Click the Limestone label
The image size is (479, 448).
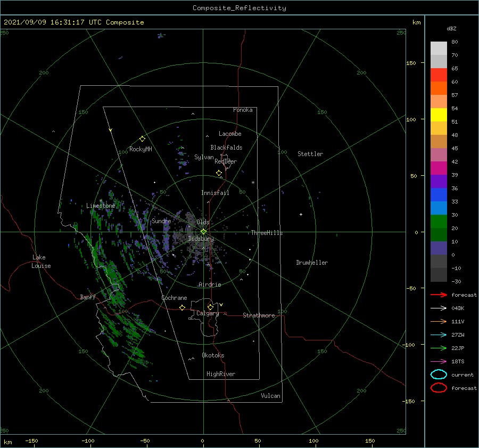[101, 206]
